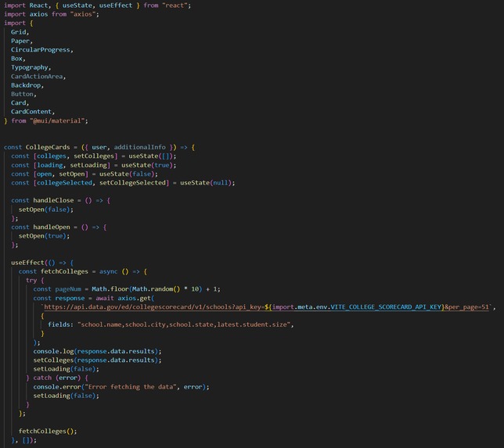Click "handleOpen" function name

52,227
